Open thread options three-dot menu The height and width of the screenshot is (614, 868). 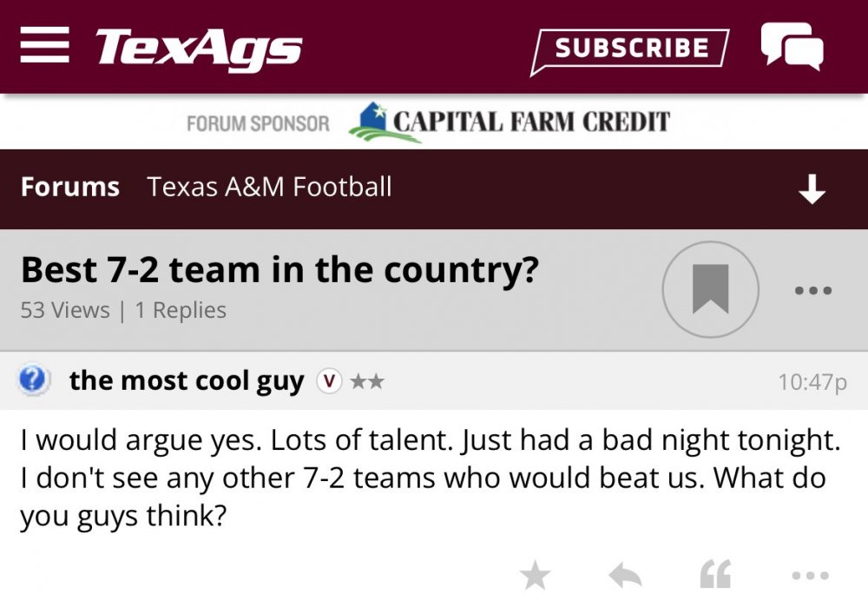point(813,291)
